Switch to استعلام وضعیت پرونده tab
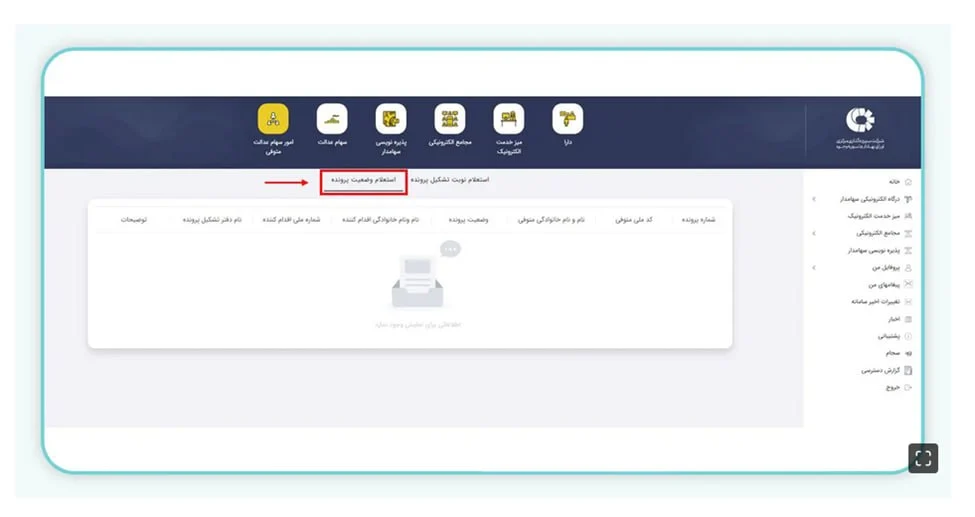The image size is (975, 517). point(364,181)
